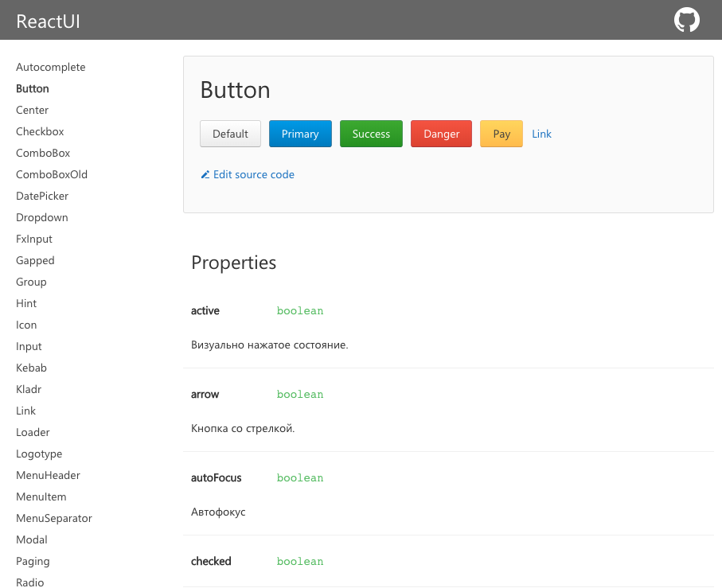The height and width of the screenshot is (588, 722).
Task: Click the pencil icon beside Edit source code
Action: tap(205, 175)
